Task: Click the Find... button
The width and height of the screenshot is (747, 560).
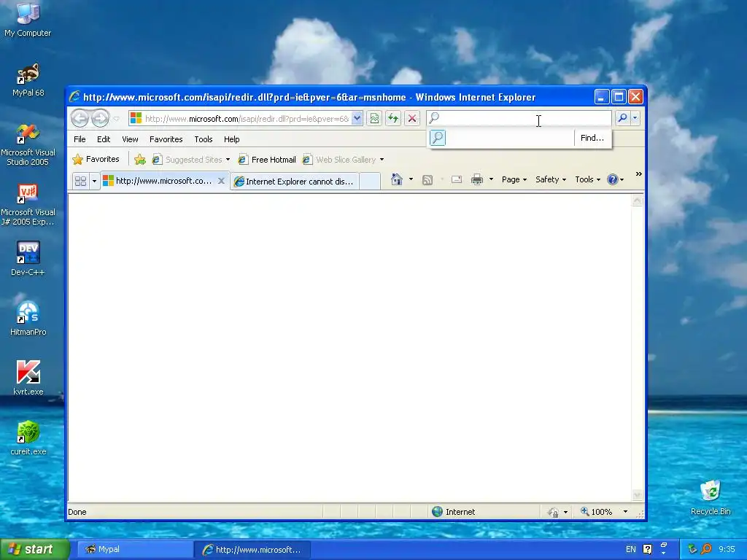Action: 592,138
